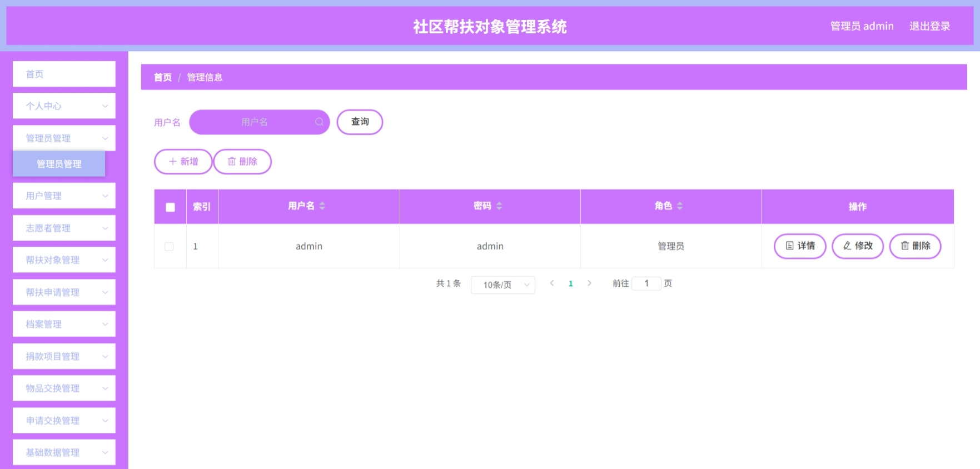Expand the 申请交换管理 sidebar menu
This screenshot has height=469, width=980.
(x=64, y=421)
